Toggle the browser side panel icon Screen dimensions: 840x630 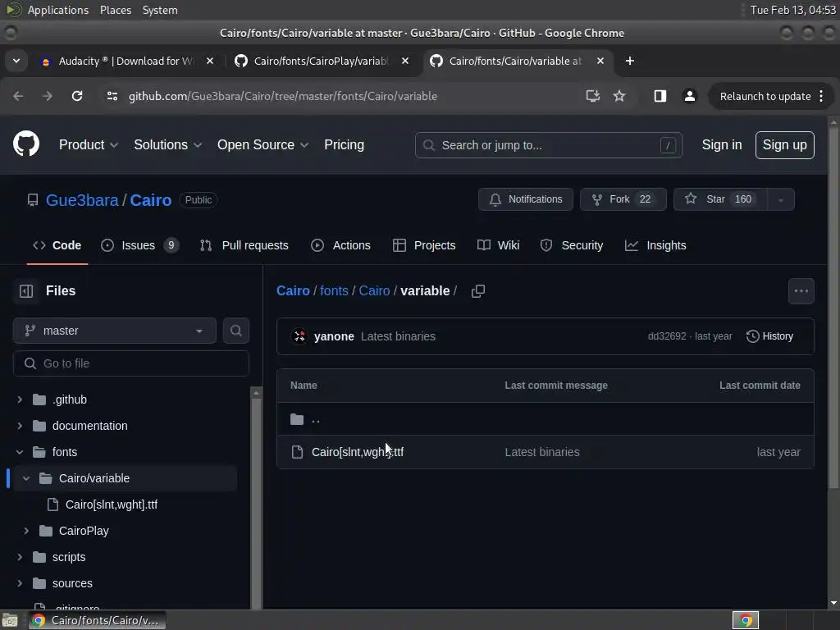(660, 96)
